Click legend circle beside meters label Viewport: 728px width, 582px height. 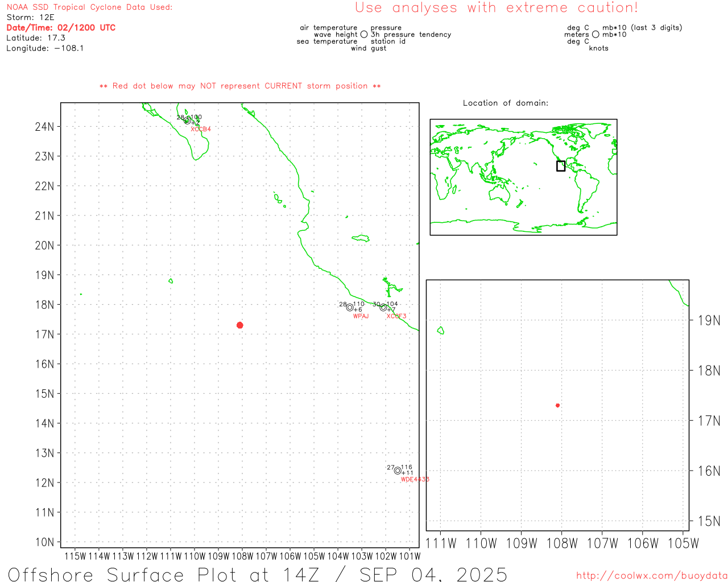(595, 35)
